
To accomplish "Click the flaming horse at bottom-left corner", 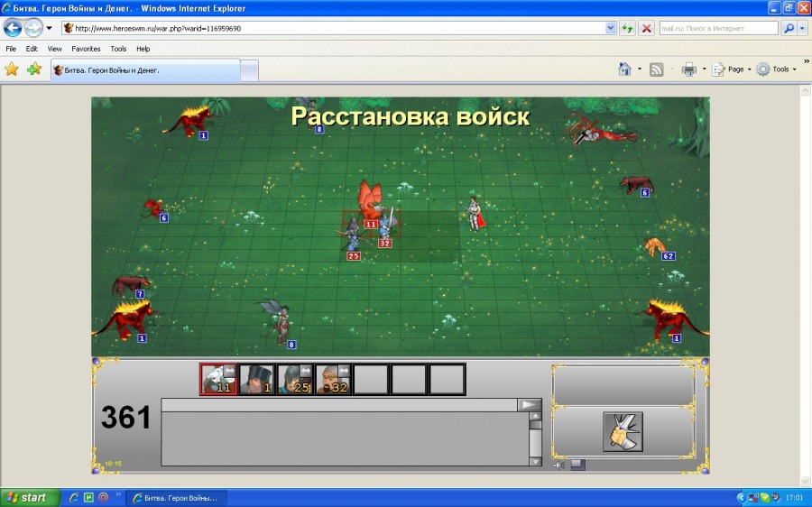I will click(128, 320).
